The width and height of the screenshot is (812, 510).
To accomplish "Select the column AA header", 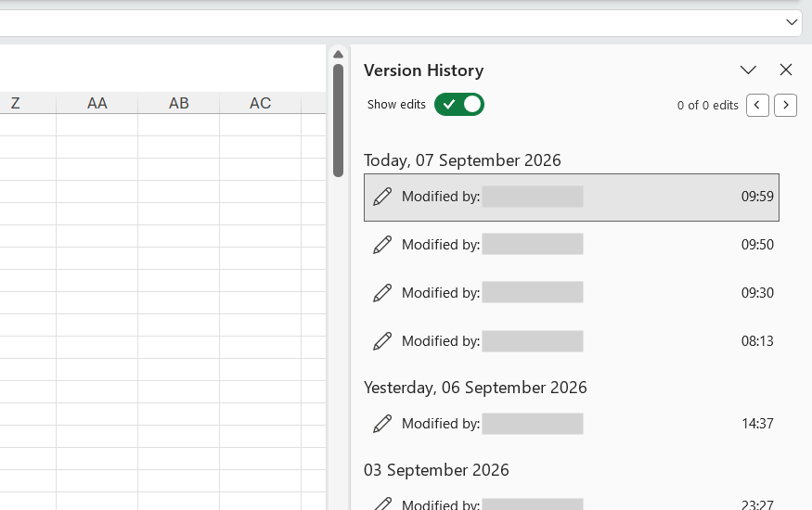I will (x=97, y=103).
